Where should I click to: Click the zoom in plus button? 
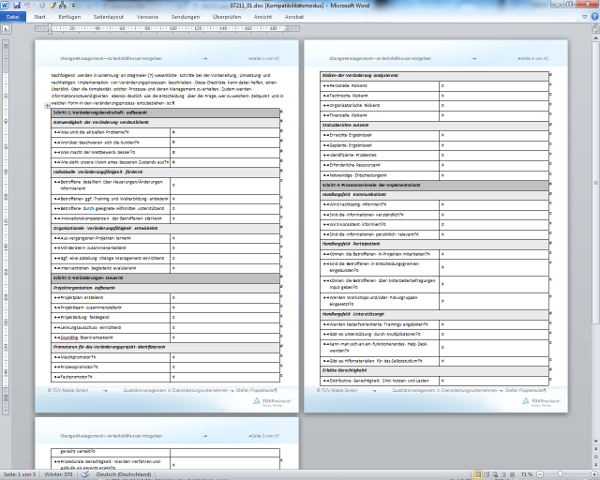[x=592, y=473]
